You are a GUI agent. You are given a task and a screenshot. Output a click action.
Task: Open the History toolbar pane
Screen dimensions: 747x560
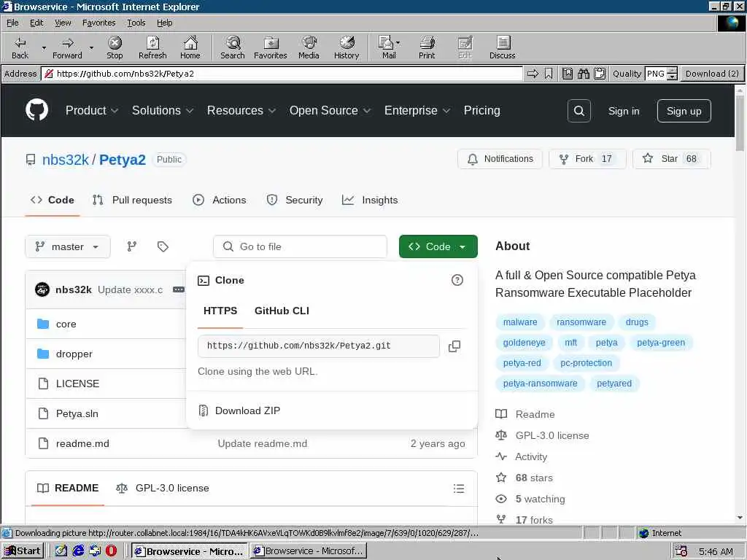(347, 47)
